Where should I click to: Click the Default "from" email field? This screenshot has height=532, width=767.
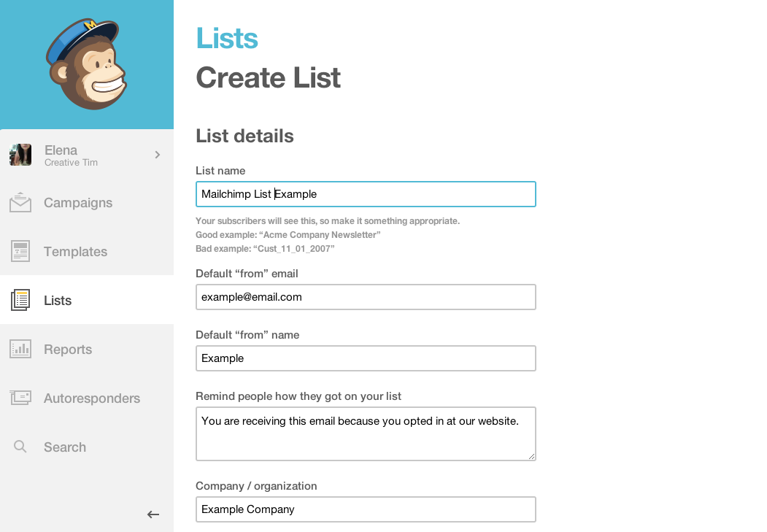click(x=366, y=297)
